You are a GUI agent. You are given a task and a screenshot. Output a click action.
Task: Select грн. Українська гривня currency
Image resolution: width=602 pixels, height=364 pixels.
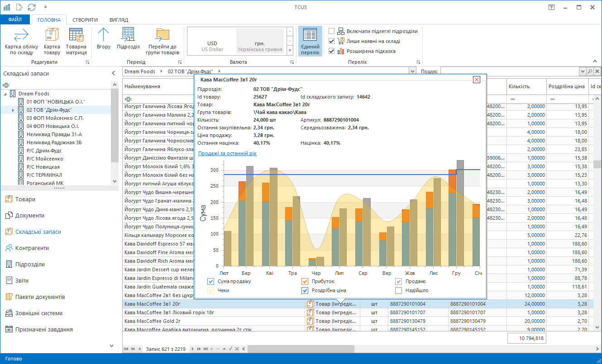tap(260, 41)
